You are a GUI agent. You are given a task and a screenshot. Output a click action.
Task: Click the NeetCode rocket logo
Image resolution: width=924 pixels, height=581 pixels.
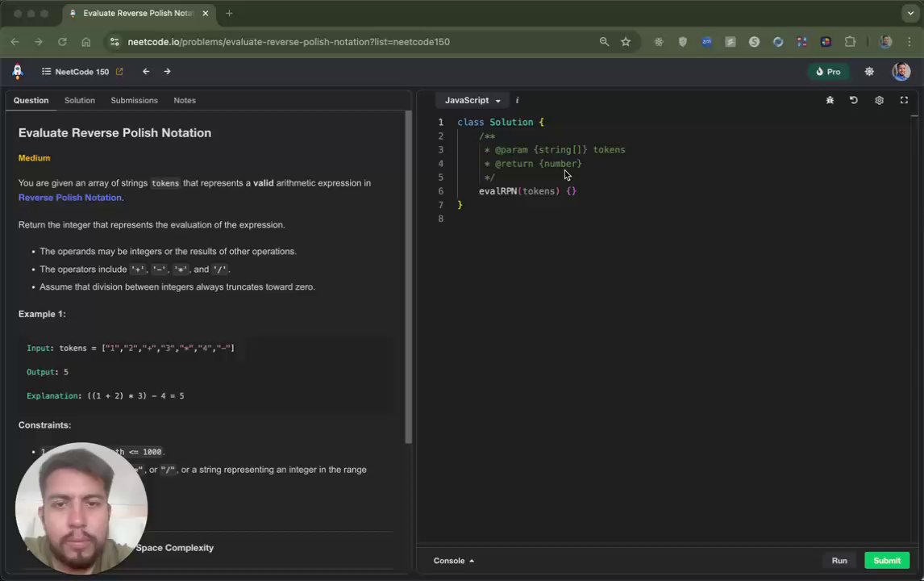[x=17, y=72]
